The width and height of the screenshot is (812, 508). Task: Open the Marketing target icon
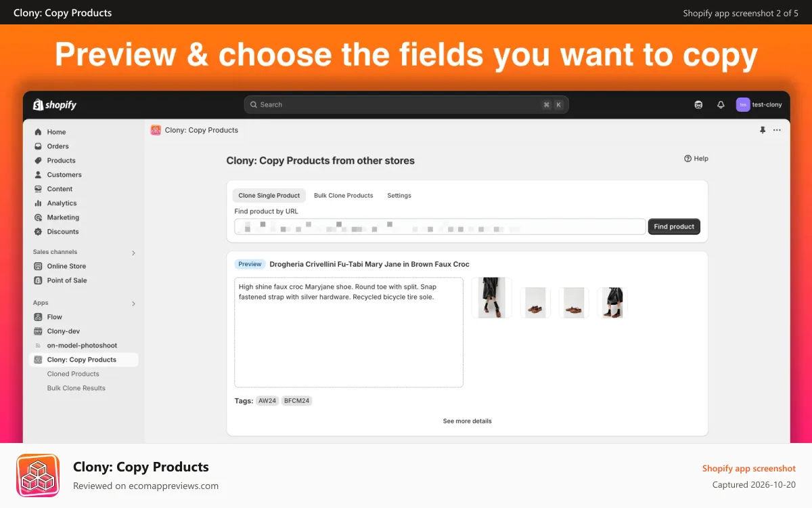[39, 217]
